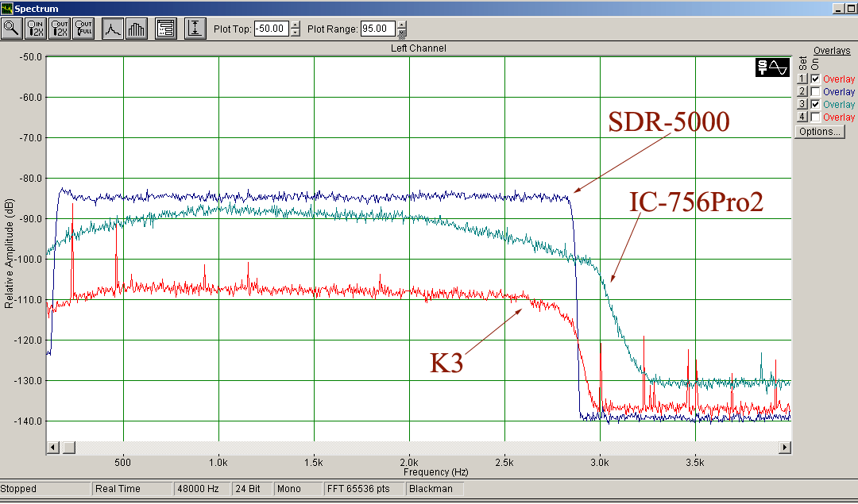Zoom out to full view
This screenshot has height=504, width=858.
83,29
